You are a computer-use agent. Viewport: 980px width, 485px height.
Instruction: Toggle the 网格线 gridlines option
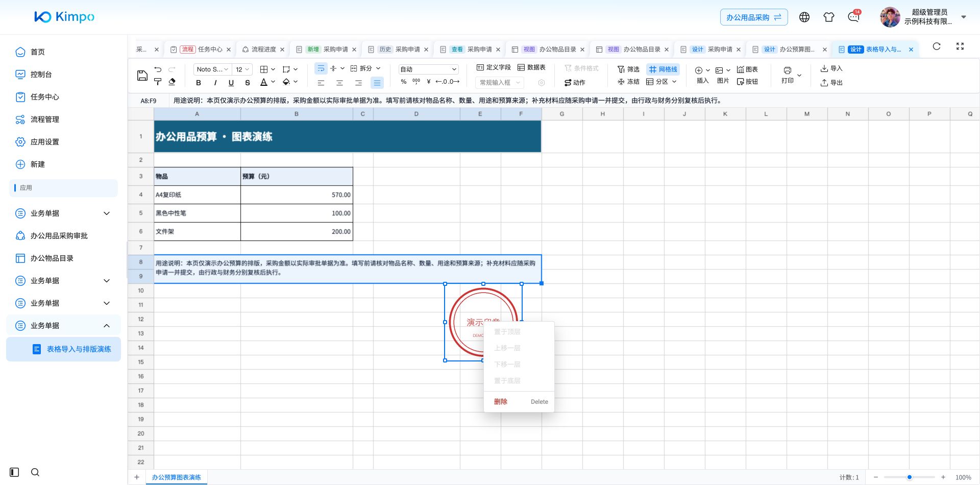pyautogui.click(x=663, y=69)
